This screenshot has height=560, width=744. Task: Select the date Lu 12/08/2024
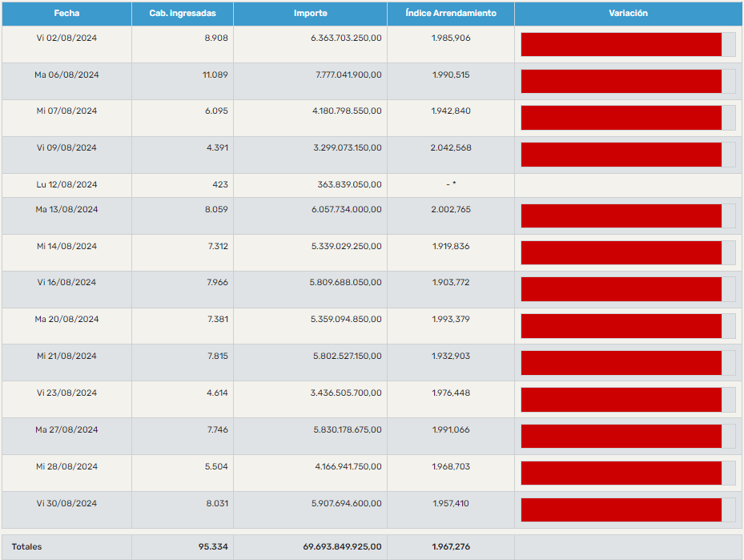66,185
